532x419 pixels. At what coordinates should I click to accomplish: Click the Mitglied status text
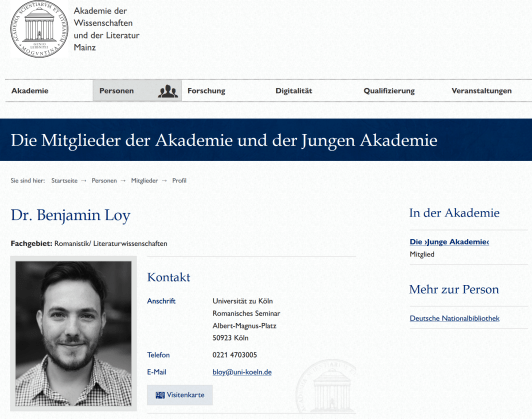point(422,254)
